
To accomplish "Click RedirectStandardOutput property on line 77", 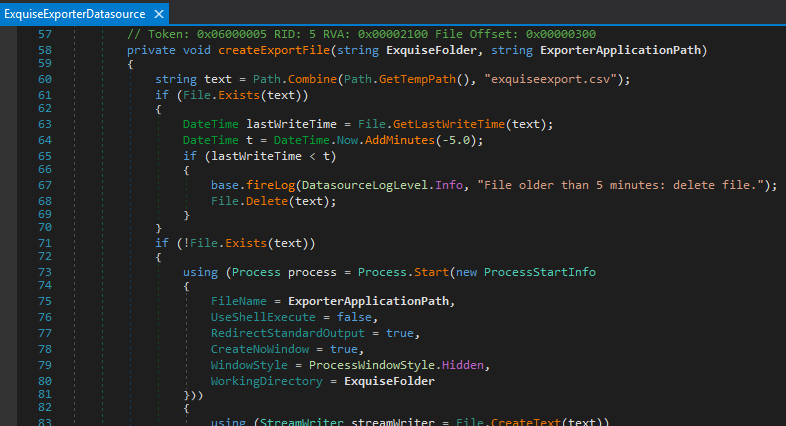I will pos(288,334).
